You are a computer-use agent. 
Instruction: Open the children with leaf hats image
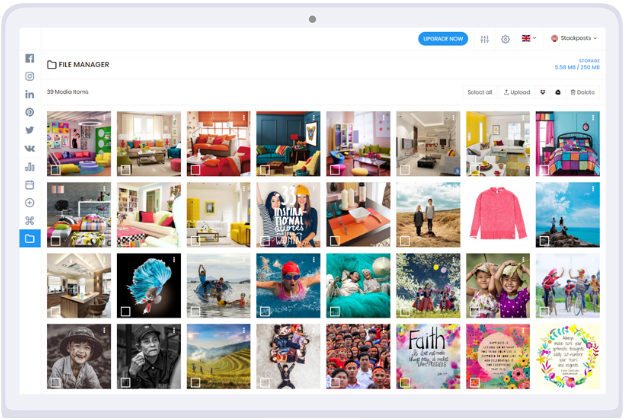pyautogui.click(x=498, y=286)
